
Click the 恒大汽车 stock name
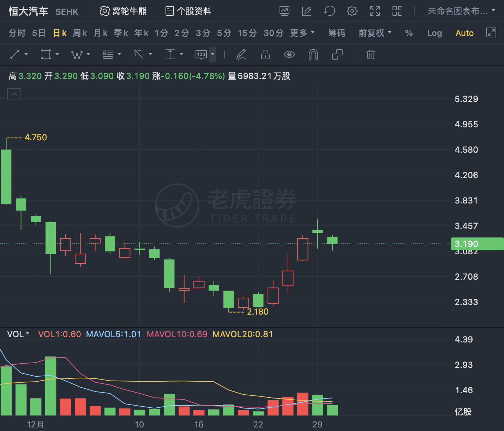pos(29,11)
